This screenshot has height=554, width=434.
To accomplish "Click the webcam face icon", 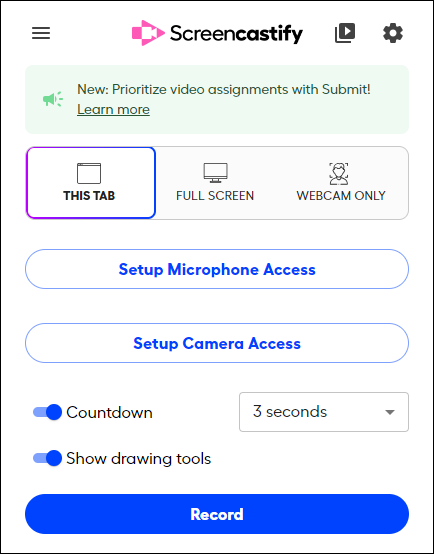I will point(339,173).
